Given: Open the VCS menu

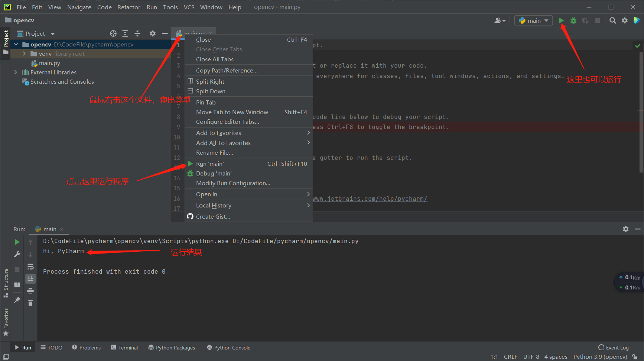Looking at the screenshot, I should [x=189, y=7].
